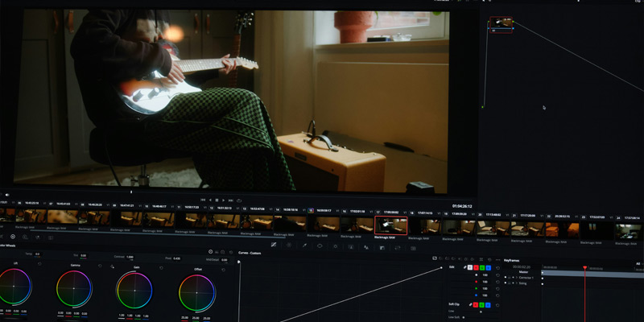Enable red channel in Curves Edit
Screen dimensions: 644x322
(477, 266)
